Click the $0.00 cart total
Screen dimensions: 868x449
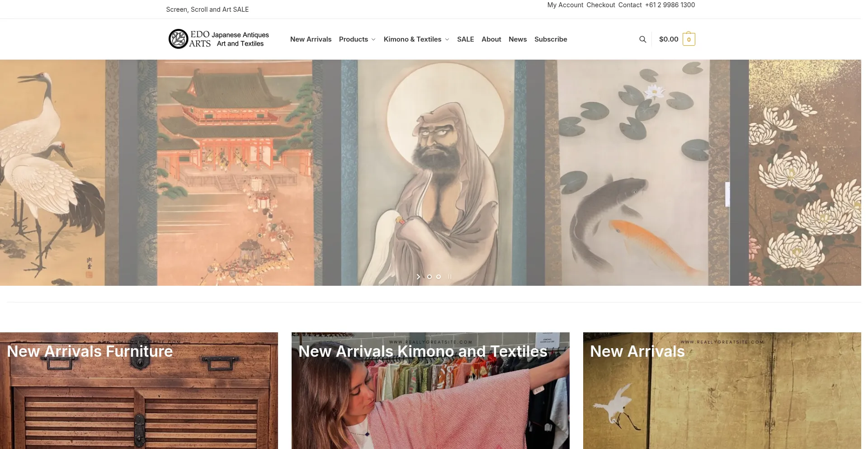coord(669,39)
